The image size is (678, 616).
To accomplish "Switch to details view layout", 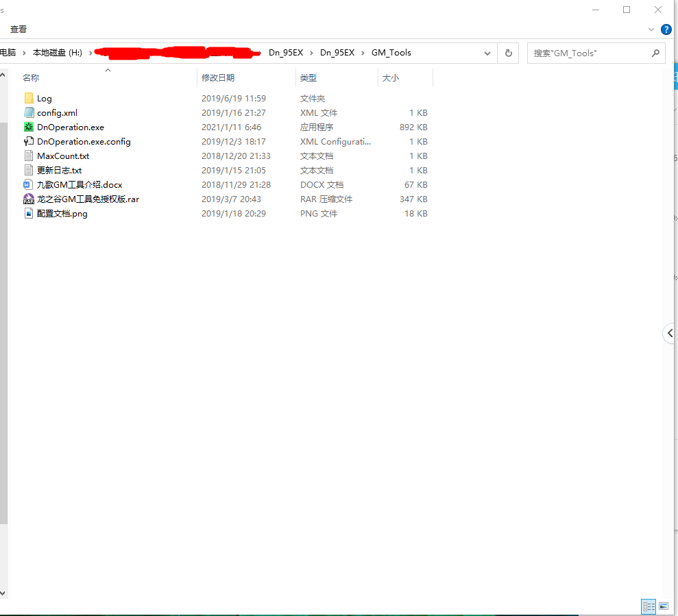I will 648,606.
